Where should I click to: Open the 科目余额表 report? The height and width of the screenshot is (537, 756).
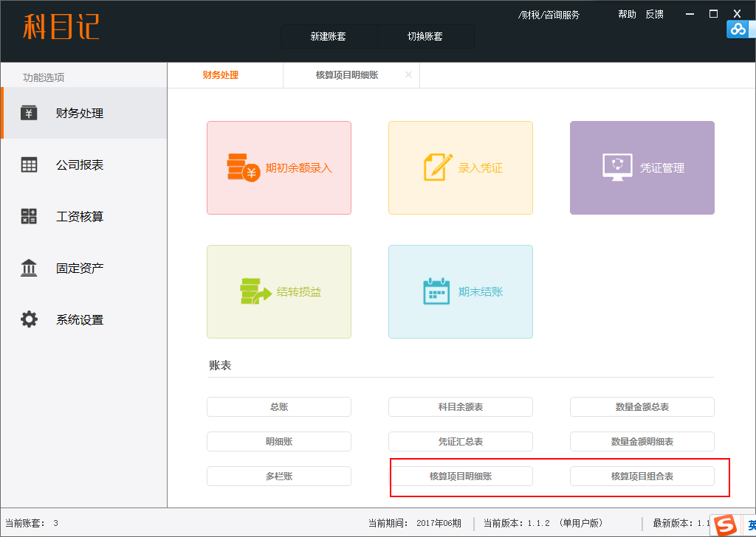tap(460, 406)
